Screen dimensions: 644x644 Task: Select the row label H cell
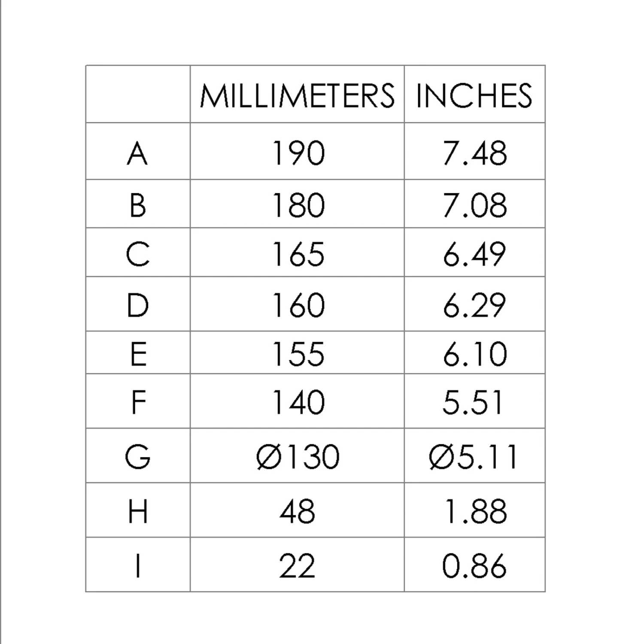coord(137,511)
